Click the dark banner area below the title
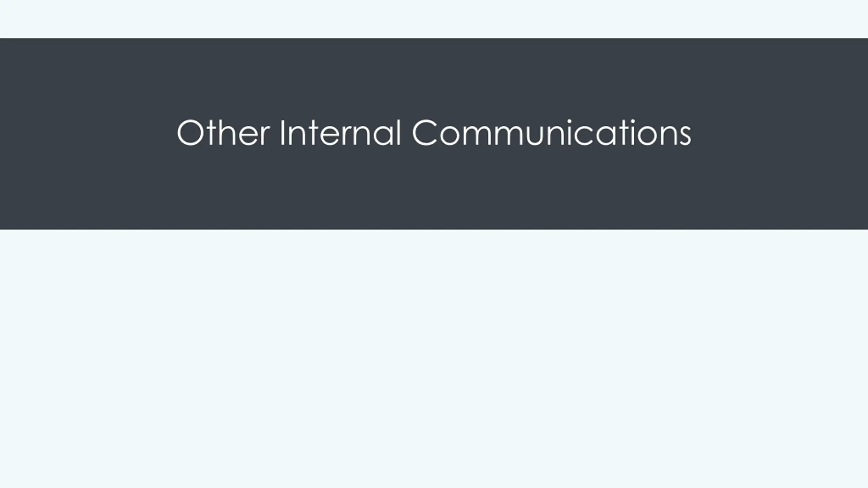 [434, 188]
